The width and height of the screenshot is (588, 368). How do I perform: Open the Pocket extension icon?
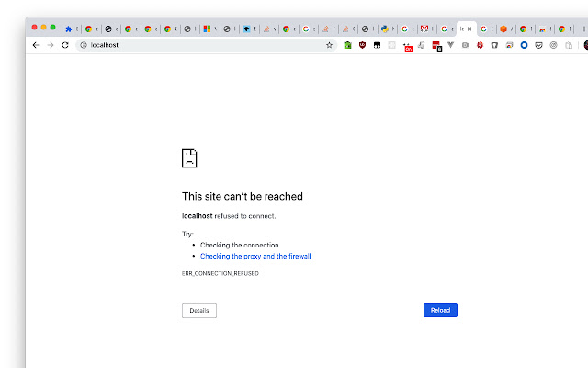point(539,45)
